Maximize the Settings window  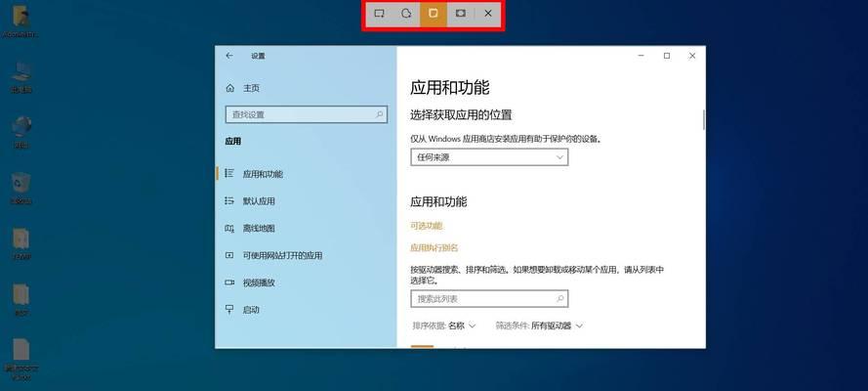coord(667,56)
